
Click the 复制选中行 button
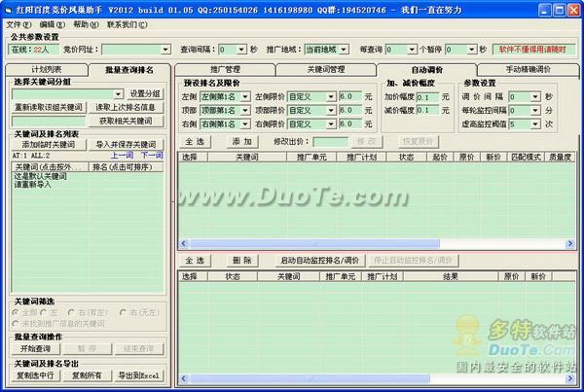(x=35, y=375)
